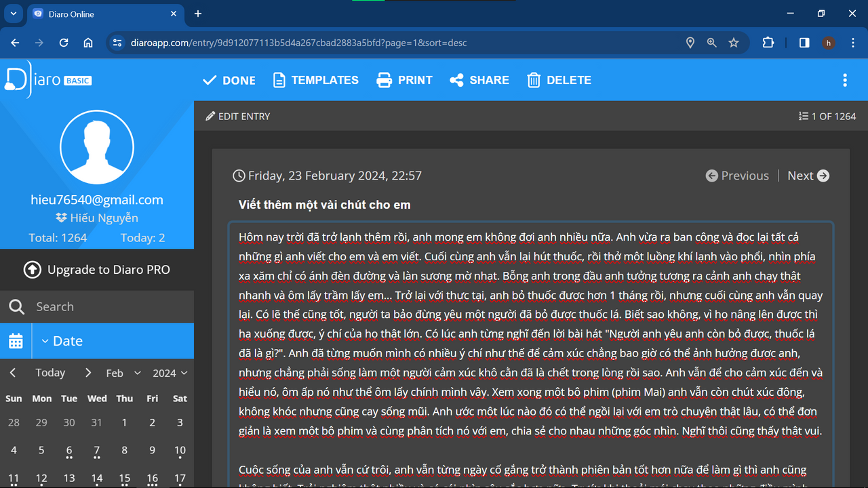Click Upgrade to Diaro PRO

[x=97, y=270]
